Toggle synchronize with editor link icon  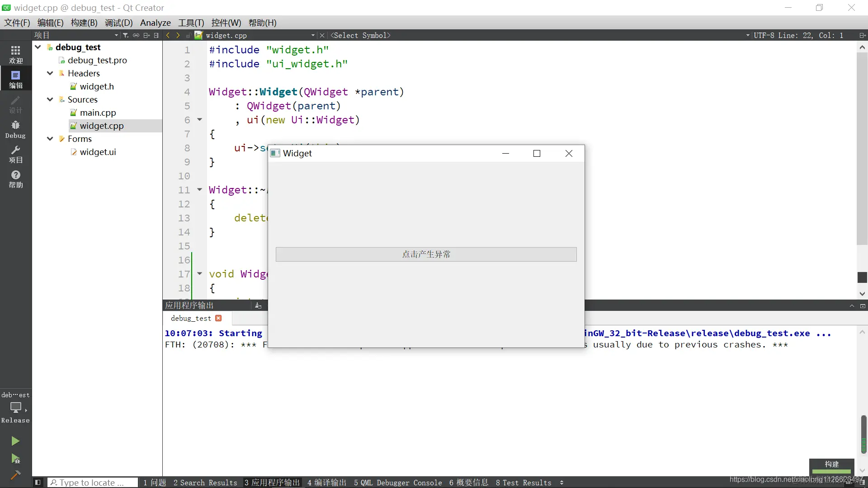pyautogui.click(x=136, y=35)
